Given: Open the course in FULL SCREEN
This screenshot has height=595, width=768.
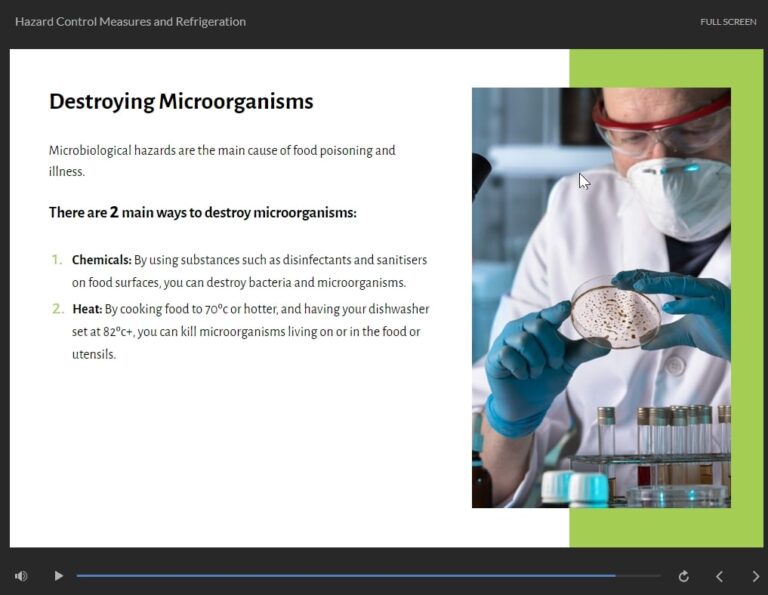Looking at the screenshot, I should tap(728, 22).
